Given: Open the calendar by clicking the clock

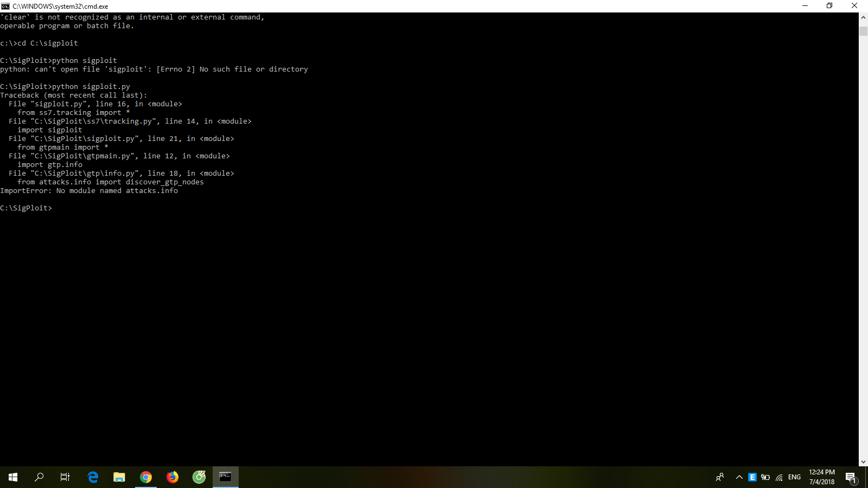Looking at the screenshot, I should (821, 477).
